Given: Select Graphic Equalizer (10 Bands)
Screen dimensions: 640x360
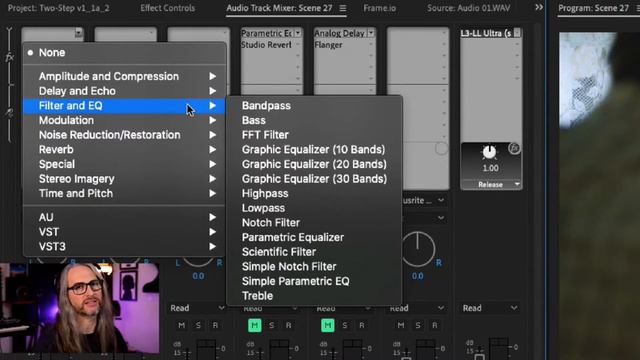Looking at the screenshot, I should coord(314,150).
